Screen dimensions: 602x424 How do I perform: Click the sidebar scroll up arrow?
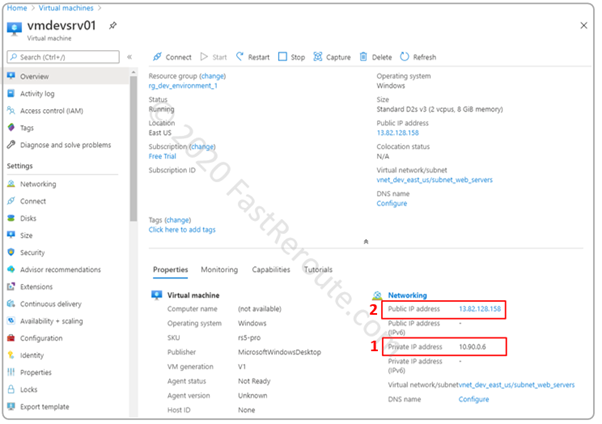pyautogui.click(x=133, y=72)
